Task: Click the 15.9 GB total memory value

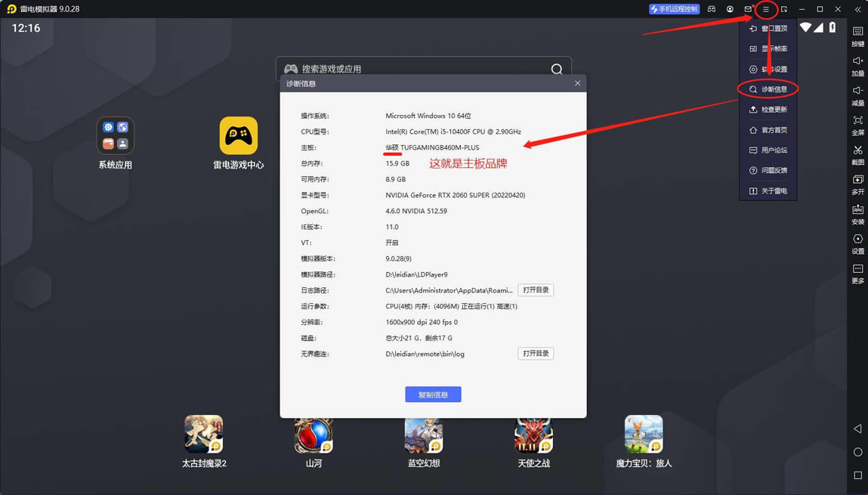Action: [x=397, y=163]
